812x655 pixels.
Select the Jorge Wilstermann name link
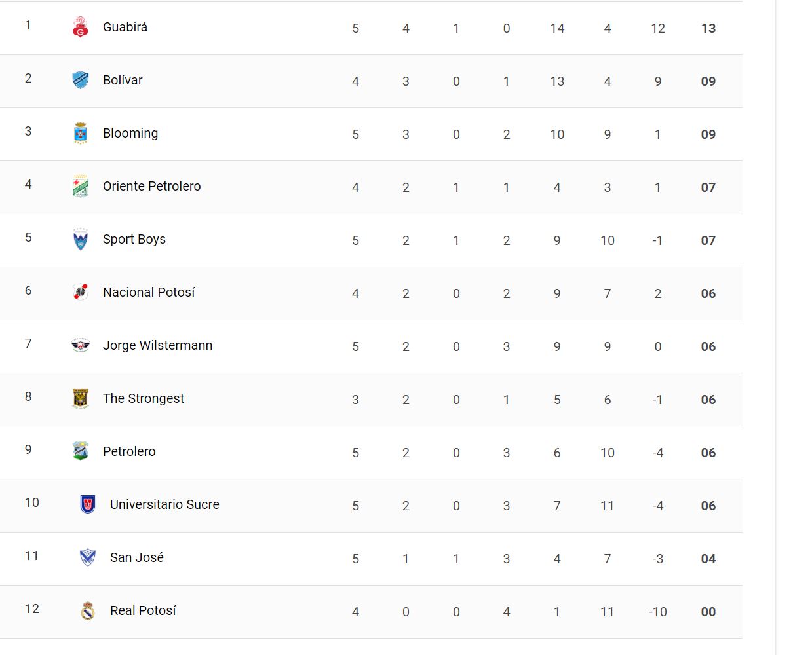click(x=157, y=345)
